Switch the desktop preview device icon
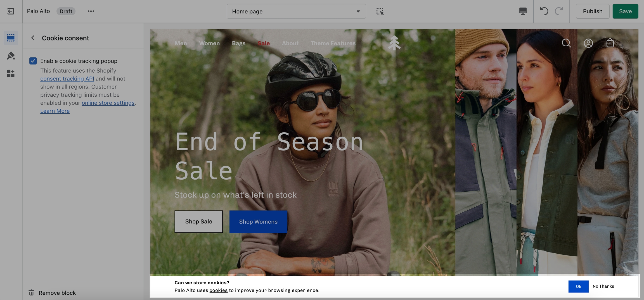The image size is (644, 300). (523, 11)
